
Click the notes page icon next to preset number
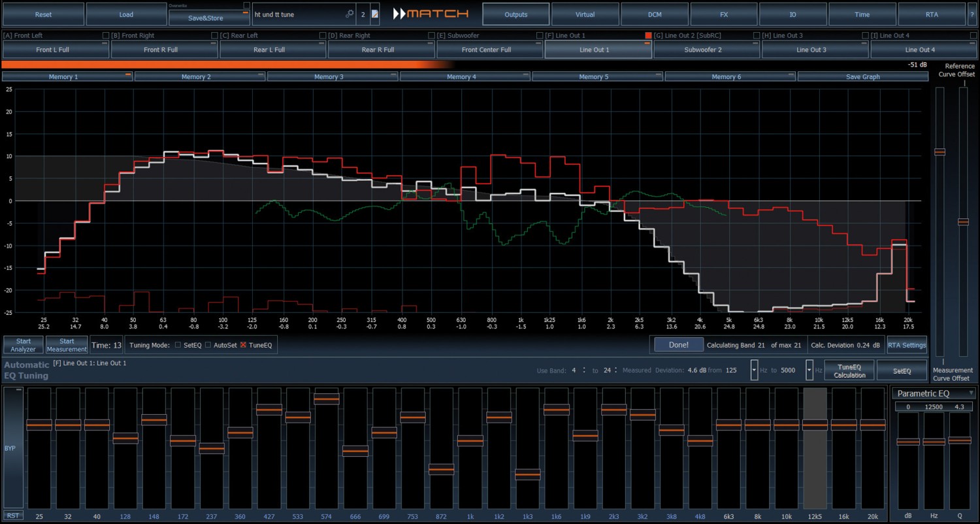(x=375, y=14)
